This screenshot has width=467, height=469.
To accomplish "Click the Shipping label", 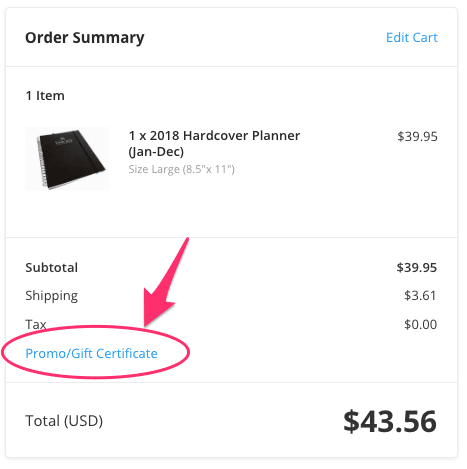I will point(52,296).
